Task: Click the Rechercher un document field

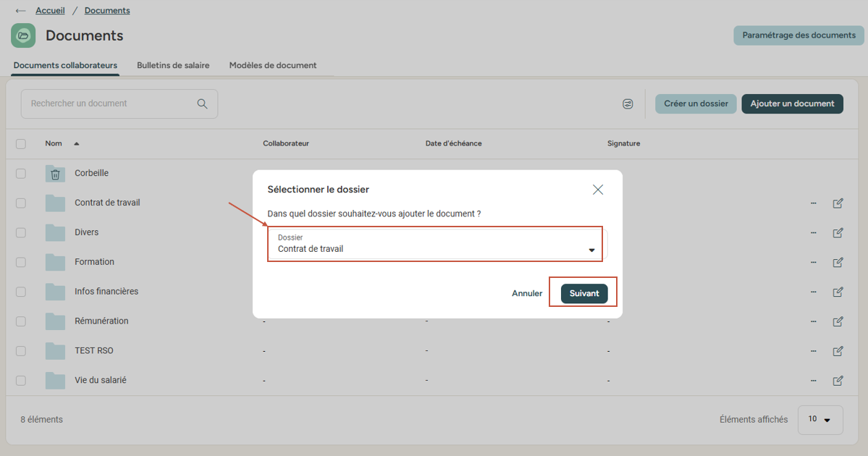Action: click(x=109, y=104)
